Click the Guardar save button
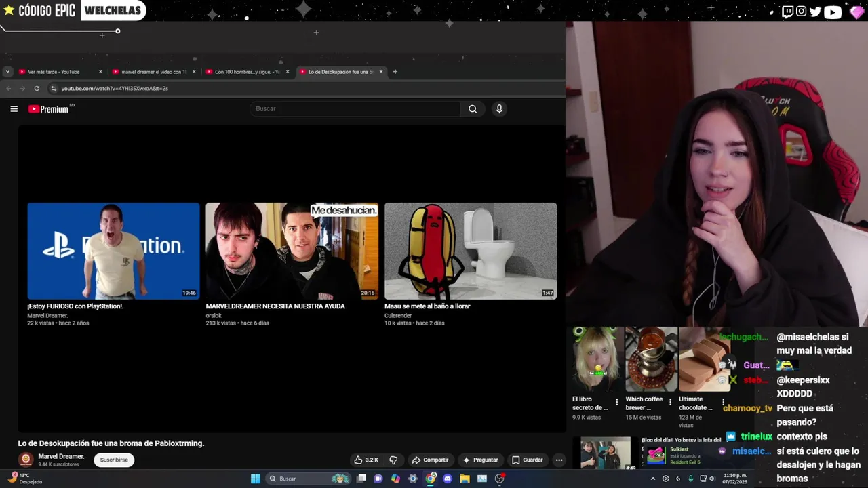The width and height of the screenshot is (868, 488). pyautogui.click(x=527, y=460)
